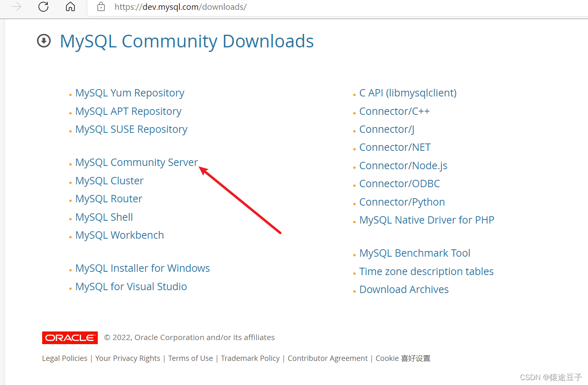View Legal Policies in footer

(65, 358)
